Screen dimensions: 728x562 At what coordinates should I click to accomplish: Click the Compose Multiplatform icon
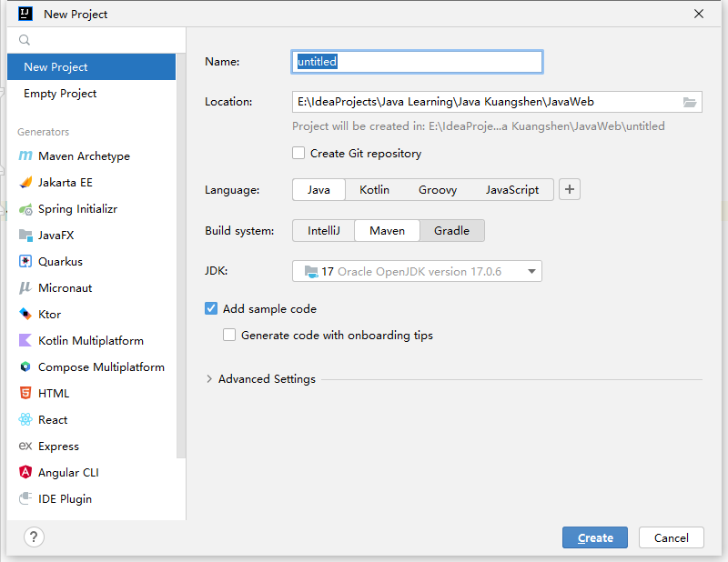tap(25, 367)
